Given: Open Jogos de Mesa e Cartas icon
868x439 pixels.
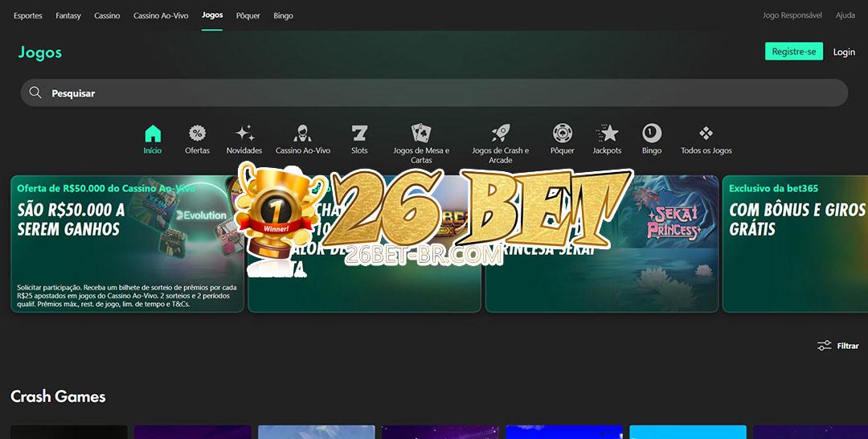Looking at the screenshot, I should (x=421, y=133).
